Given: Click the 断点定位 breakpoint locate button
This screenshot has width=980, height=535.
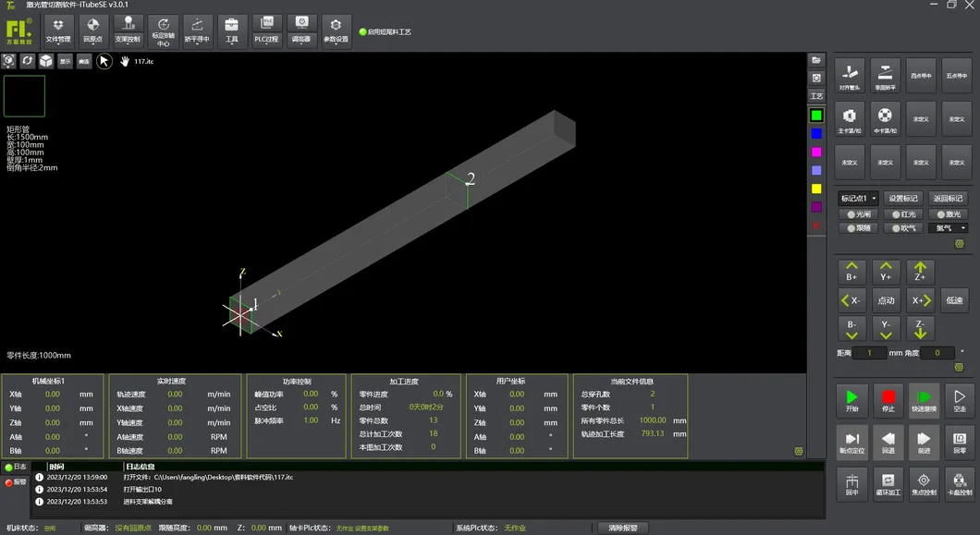Looking at the screenshot, I should [851, 442].
